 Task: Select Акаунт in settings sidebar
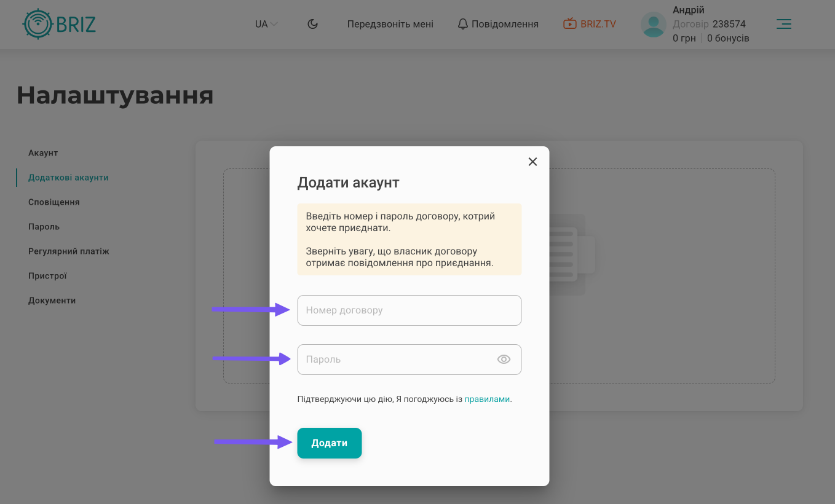pyautogui.click(x=43, y=153)
